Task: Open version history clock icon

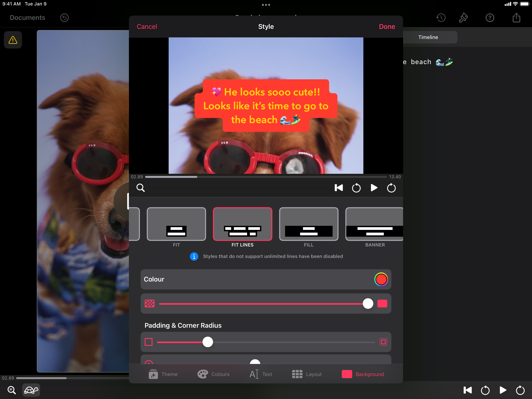Action: 441,18
